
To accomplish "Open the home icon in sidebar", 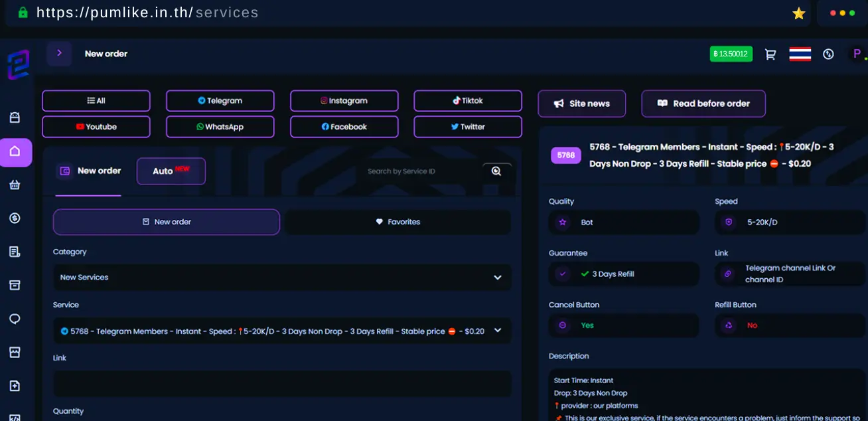I will tap(16, 152).
